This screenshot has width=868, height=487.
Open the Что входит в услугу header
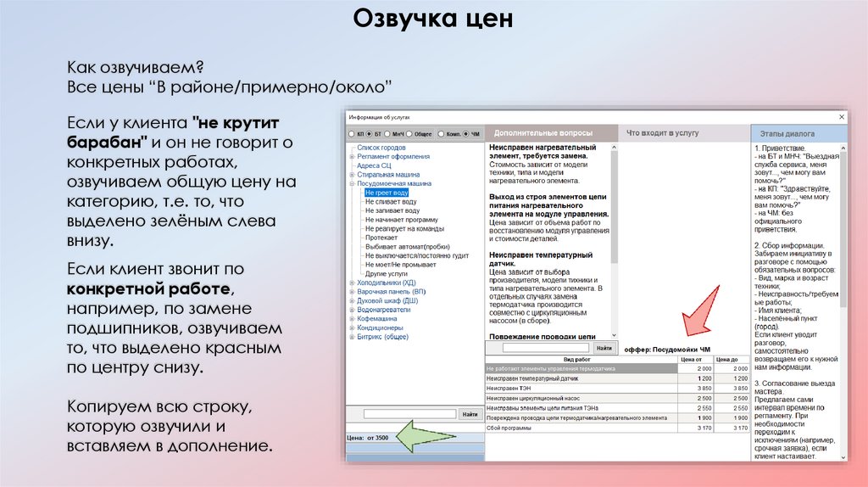[x=684, y=133]
